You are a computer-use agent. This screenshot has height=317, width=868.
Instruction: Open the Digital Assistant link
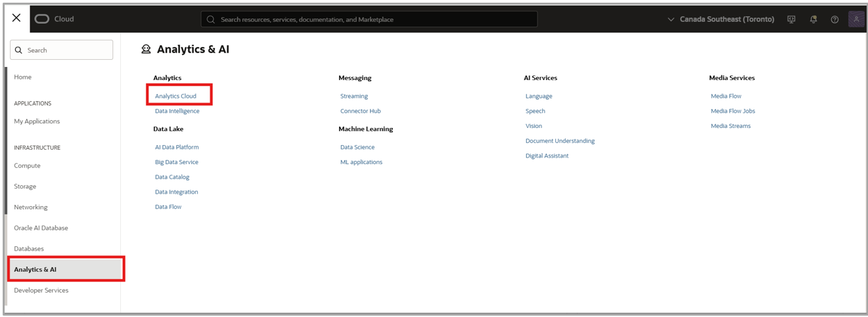547,156
